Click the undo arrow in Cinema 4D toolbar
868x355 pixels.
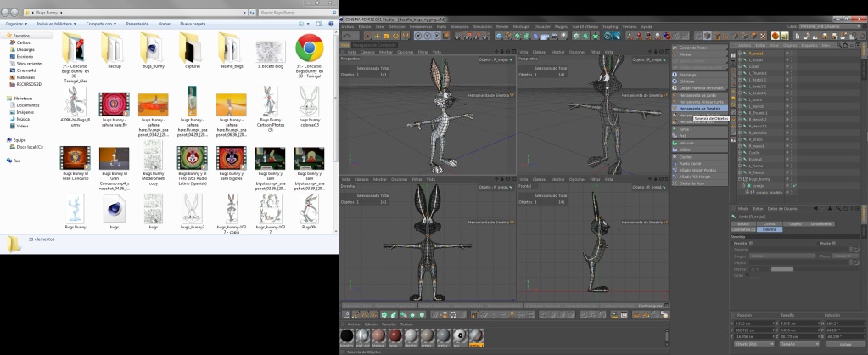(346, 36)
